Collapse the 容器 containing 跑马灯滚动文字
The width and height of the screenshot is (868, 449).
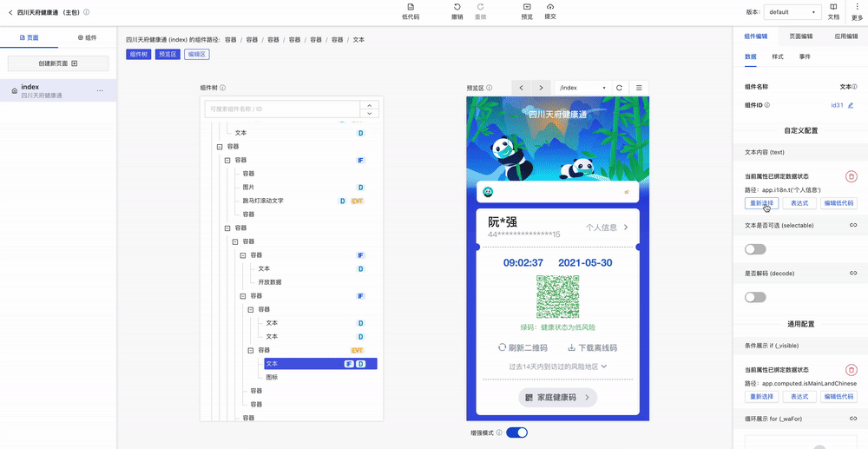(227, 160)
